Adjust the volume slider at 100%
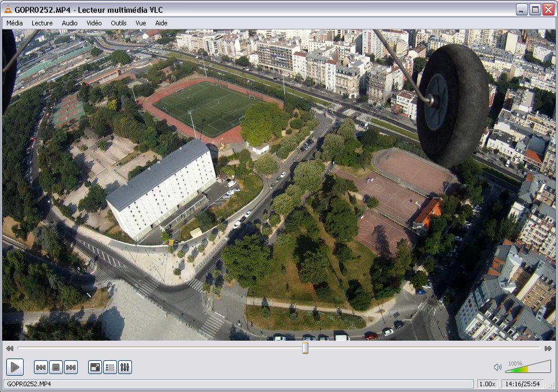 tap(528, 367)
